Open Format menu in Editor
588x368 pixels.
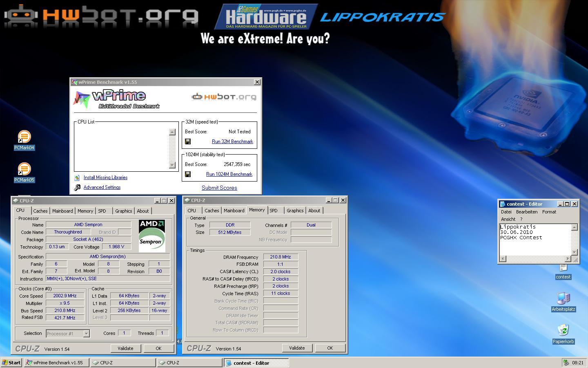549,212
